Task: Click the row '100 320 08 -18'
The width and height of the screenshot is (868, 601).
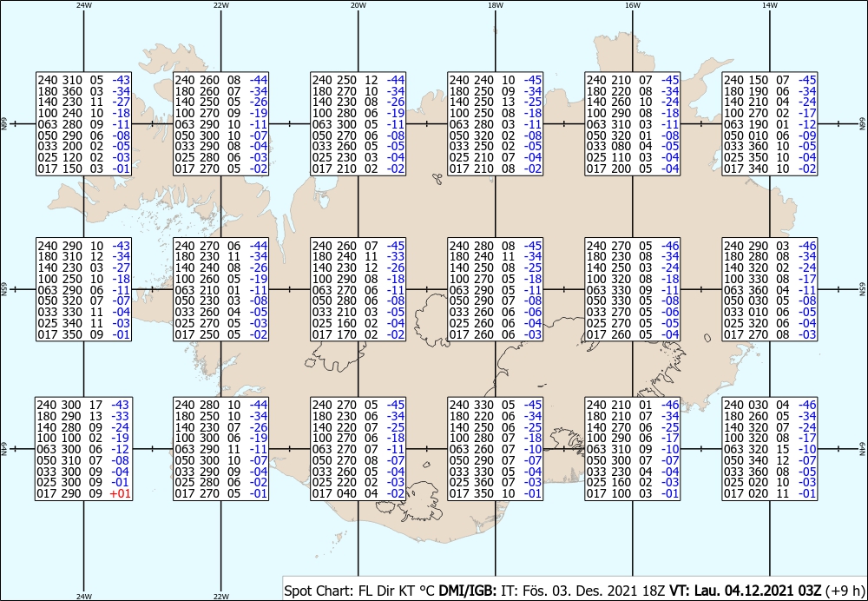Action: (x=633, y=279)
